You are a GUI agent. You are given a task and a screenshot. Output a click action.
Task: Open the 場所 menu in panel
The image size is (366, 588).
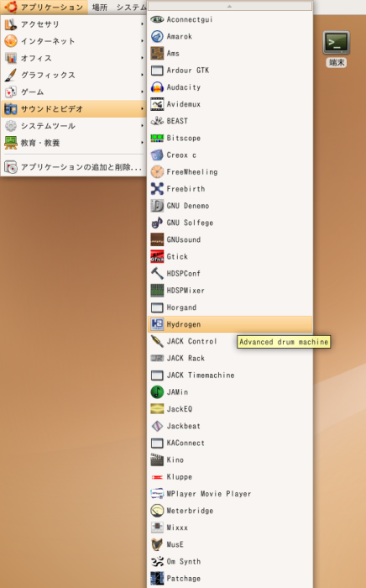100,7
